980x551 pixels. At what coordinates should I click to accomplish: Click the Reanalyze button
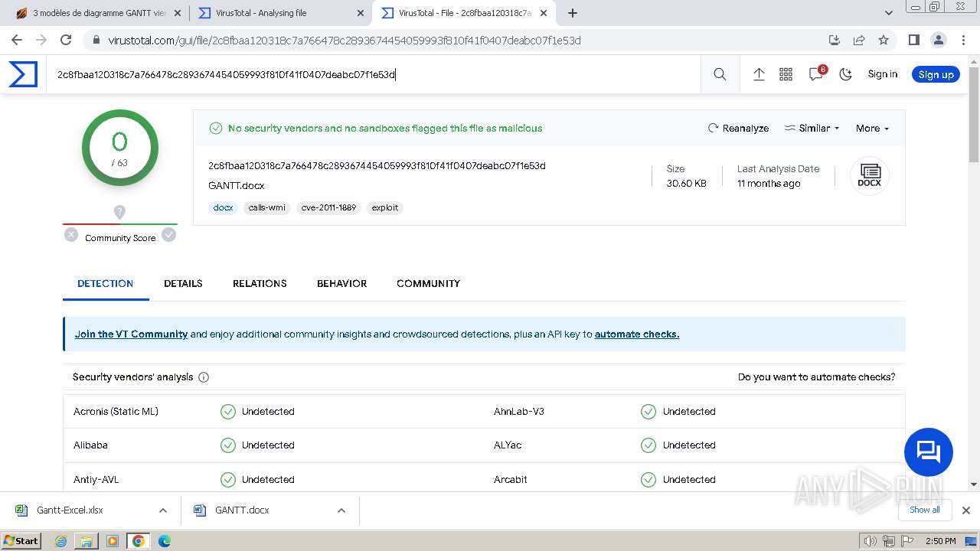pyautogui.click(x=738, y=129)
